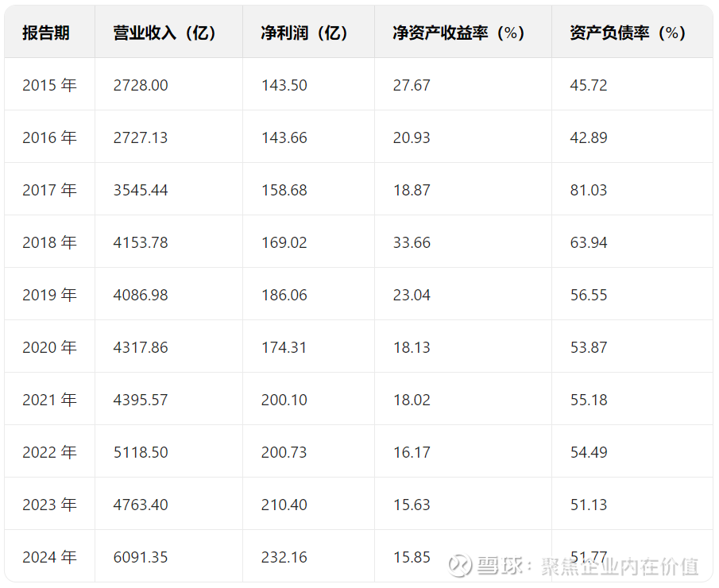Click revenue value 6091.35
Image resolution: width=719 pixels, height=588 pixels.
(x=141, y=557)
